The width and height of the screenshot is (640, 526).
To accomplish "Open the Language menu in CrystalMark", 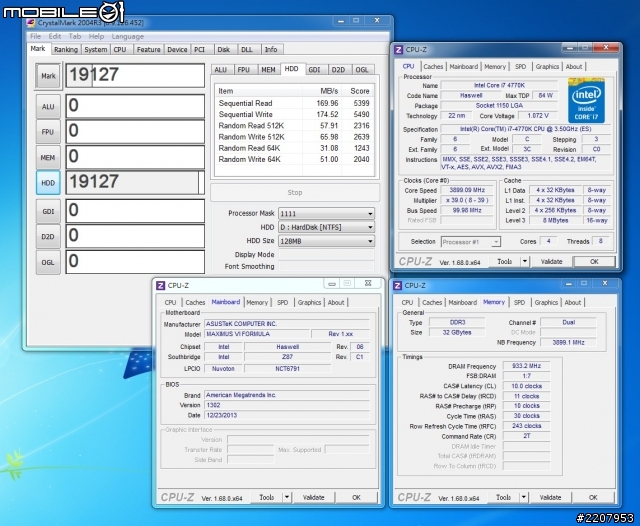I will pos(127,36).
